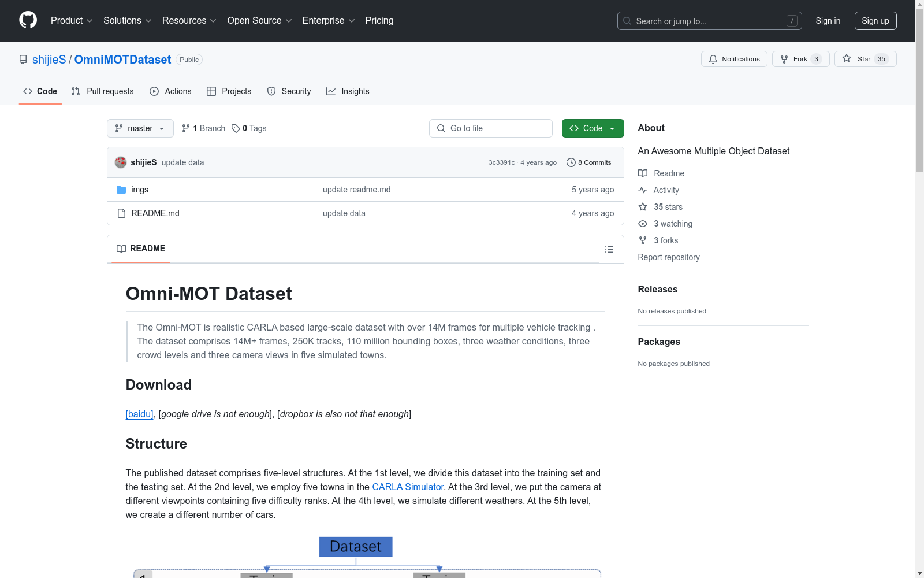Focus the Go to file input
Screen dimensions: 924x578
(x=491, y=128)
